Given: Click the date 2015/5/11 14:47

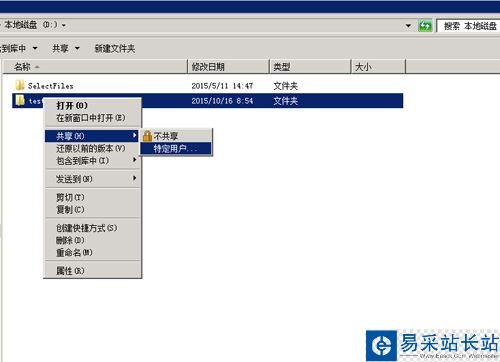Looking at the screenshot, I should [x=222, y=86].
